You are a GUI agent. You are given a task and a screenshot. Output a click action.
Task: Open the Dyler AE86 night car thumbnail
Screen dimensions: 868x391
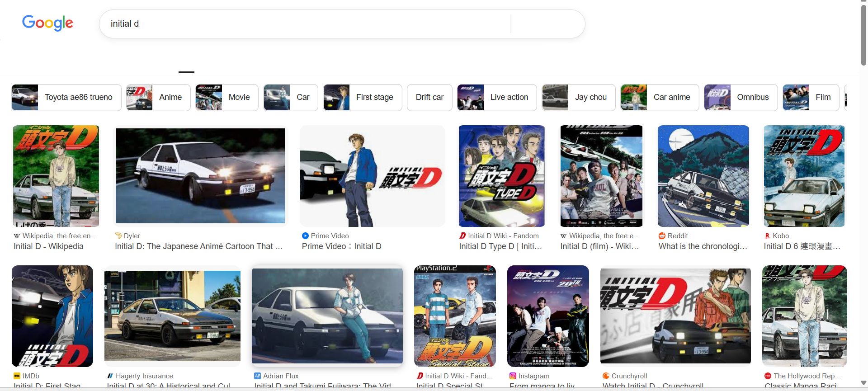pos(200,175)
